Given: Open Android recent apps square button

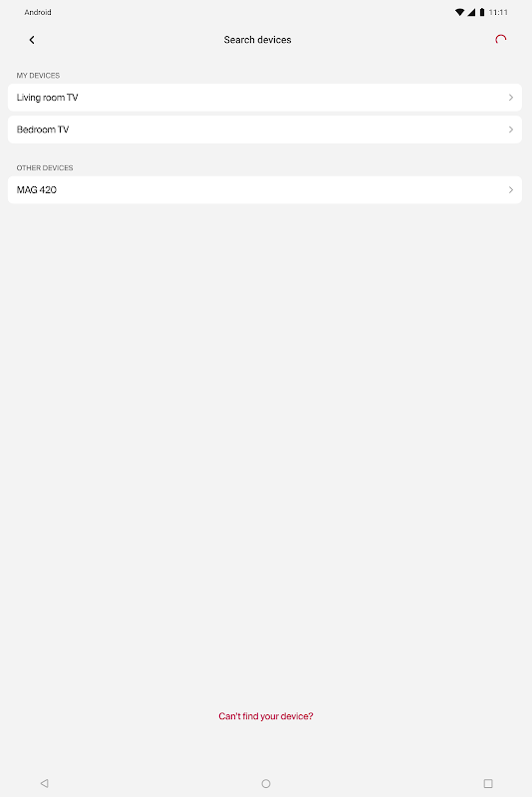Looking at the screenshot, I should point(488,783).
